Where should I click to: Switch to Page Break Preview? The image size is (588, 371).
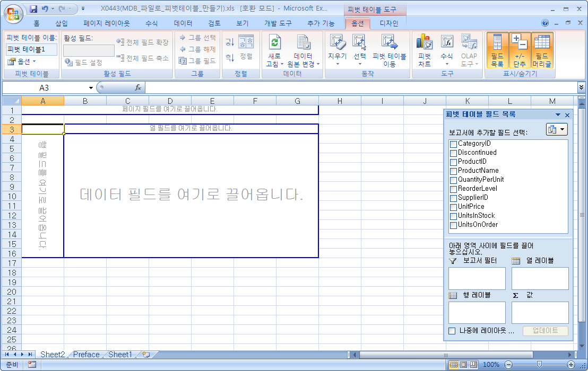point(473,364)
